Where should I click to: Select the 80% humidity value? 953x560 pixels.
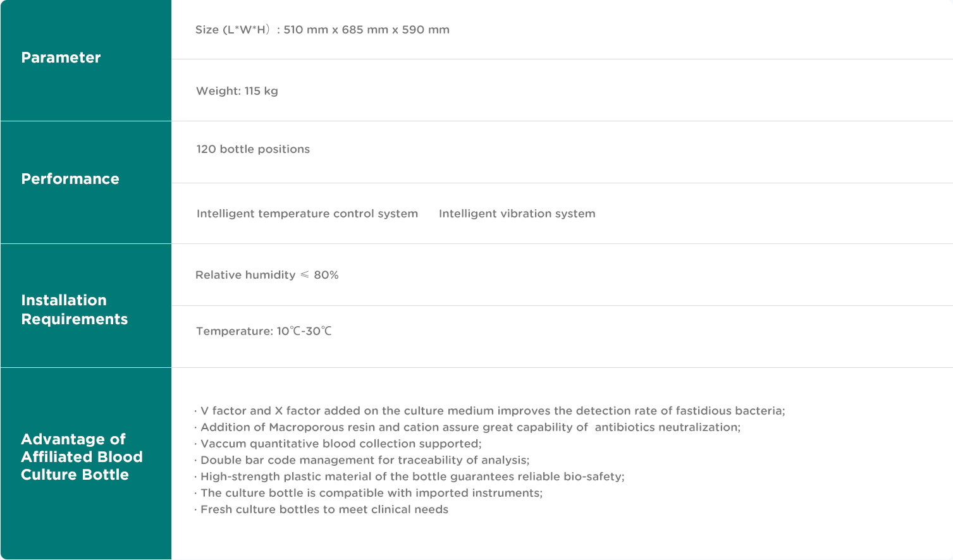[x=326, y=275]
